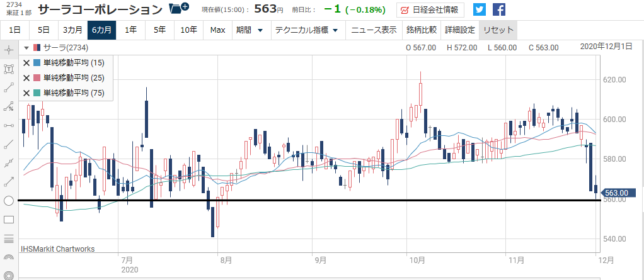
Task: Click the closing price C 563.00
Action: point(543,48)
